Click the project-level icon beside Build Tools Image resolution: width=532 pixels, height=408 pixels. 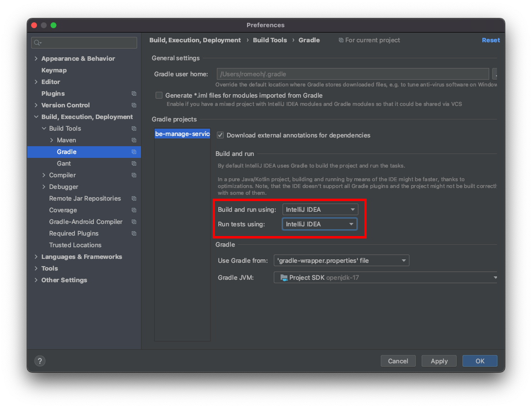point(134,129)
